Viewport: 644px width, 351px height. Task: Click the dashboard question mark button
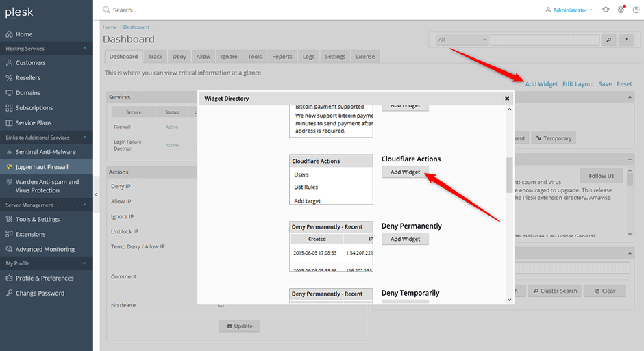626,40
